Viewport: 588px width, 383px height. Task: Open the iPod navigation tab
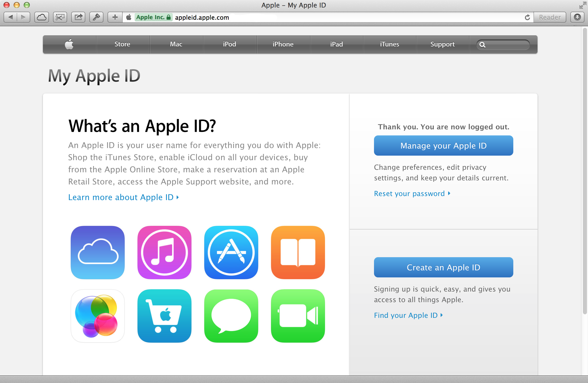(230, 44)
